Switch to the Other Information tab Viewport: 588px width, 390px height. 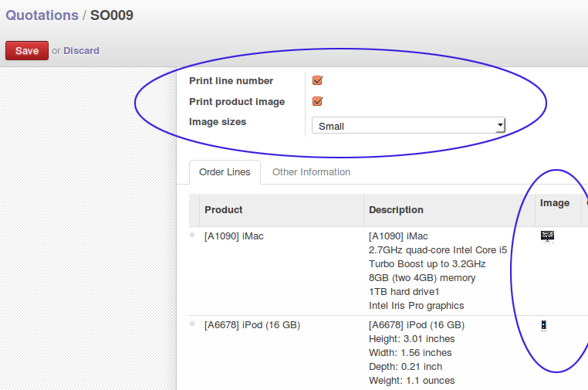coord(311,172)
